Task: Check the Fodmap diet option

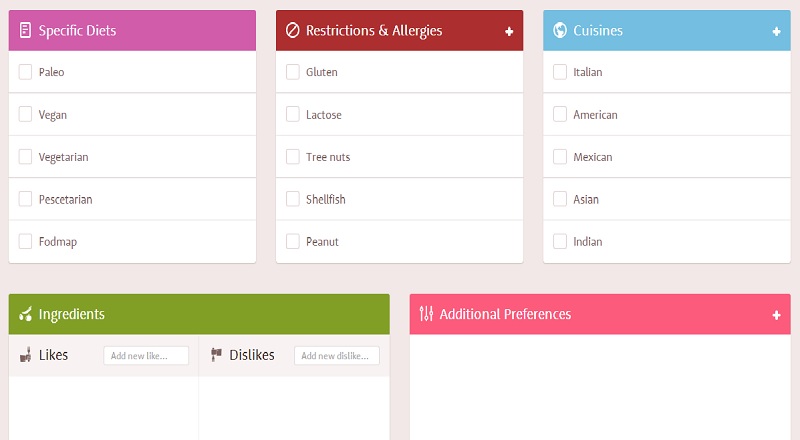Action: (26, 241)
